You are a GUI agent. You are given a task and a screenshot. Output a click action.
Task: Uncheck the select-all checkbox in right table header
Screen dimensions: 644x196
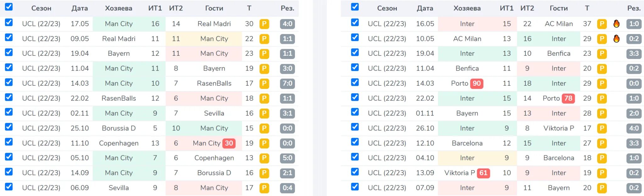pyautogui.click(x=355, y=7)
